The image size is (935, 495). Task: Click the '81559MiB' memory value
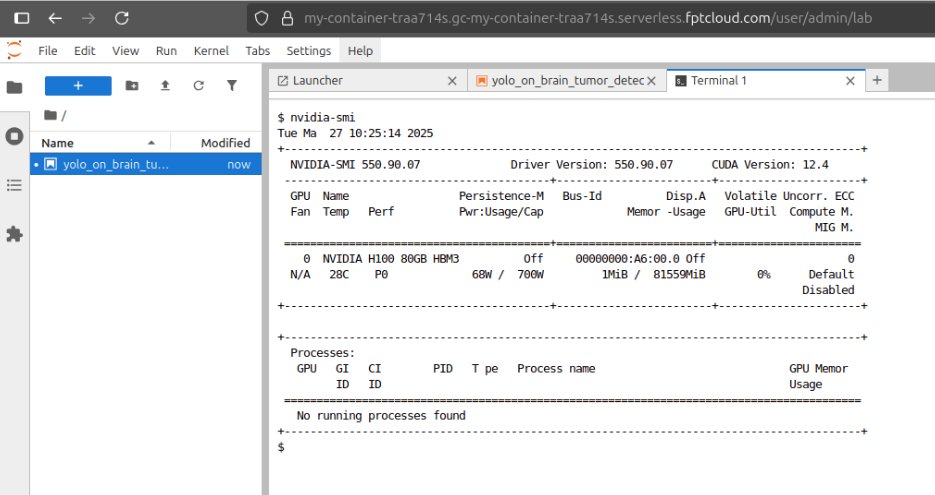pyautogui.click(x=679, y=274)
